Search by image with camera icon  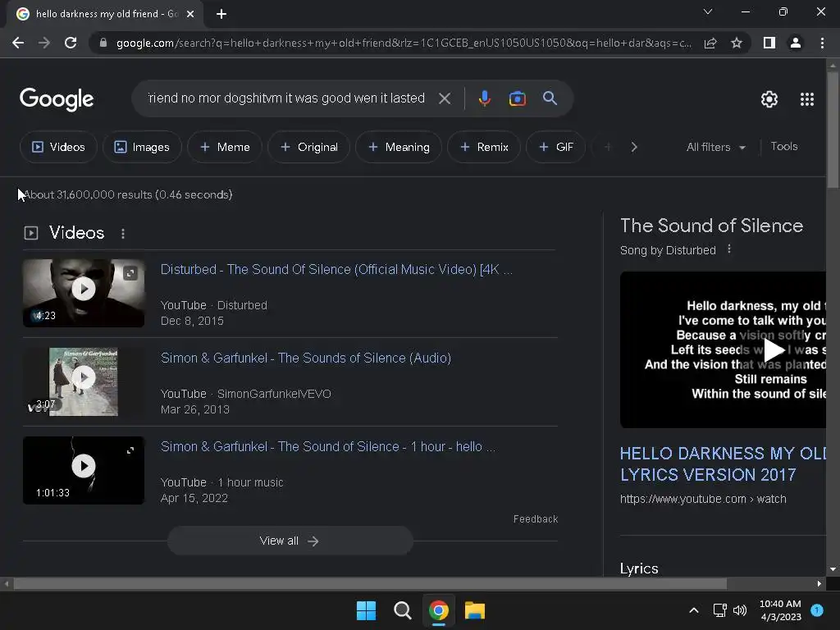[518, 98]
